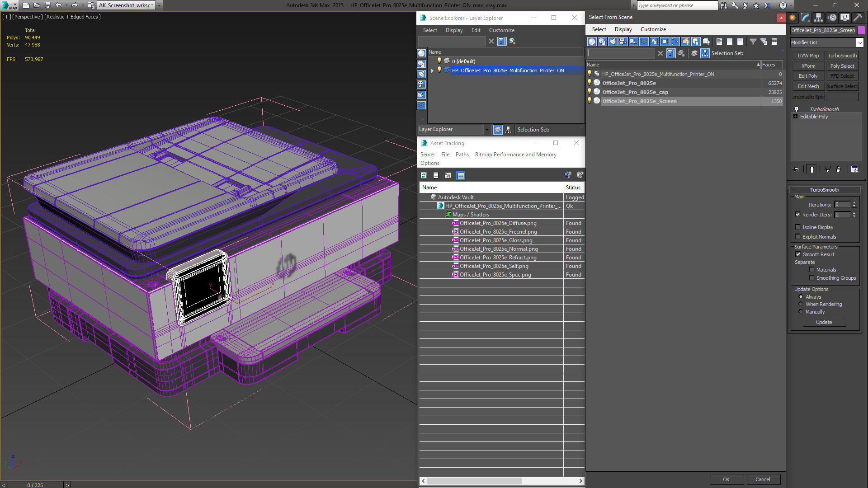Click Configure Modifier Sets icon
This screenshot has height=488, width=868.
pos(854,169)
